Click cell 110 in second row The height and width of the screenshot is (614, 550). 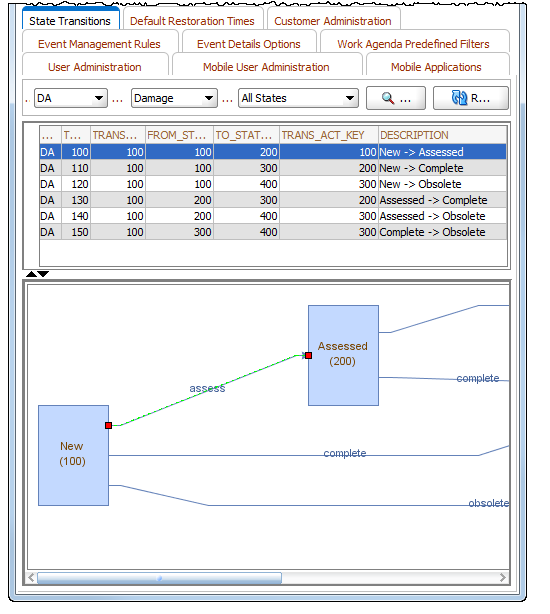[76, 168]
